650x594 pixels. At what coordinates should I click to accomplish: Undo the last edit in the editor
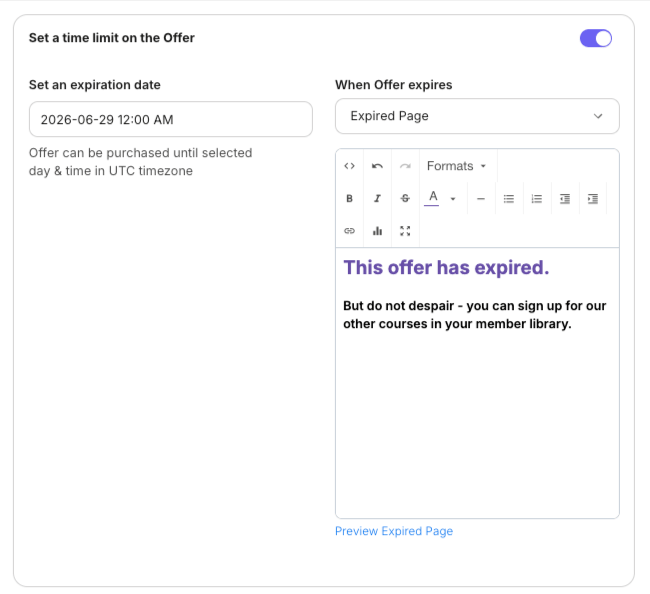tap(377, 166)
